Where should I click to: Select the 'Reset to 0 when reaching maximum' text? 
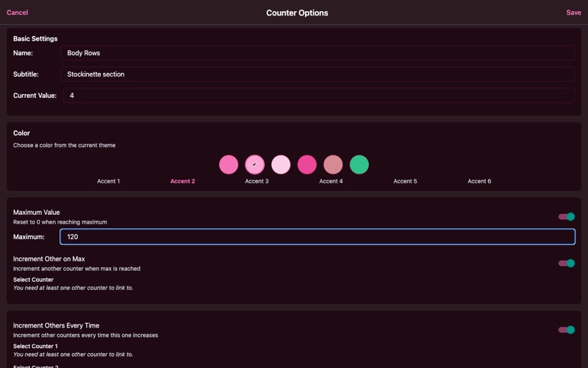click(x=60, y=222)
